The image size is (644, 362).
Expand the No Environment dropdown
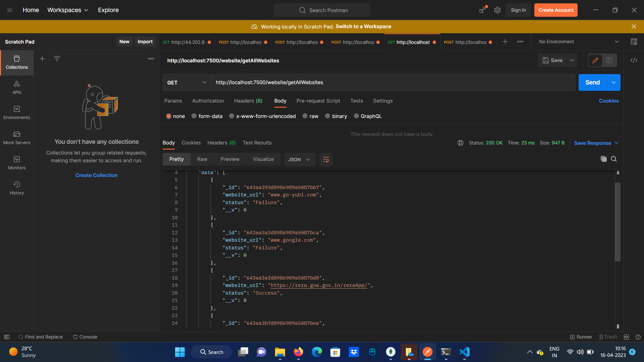[x=578, y=42]
